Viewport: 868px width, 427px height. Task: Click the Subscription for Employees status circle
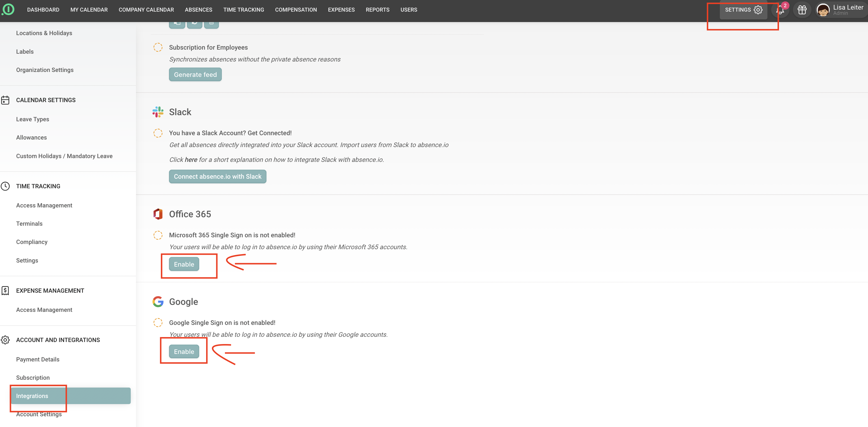tap(158, 47)
